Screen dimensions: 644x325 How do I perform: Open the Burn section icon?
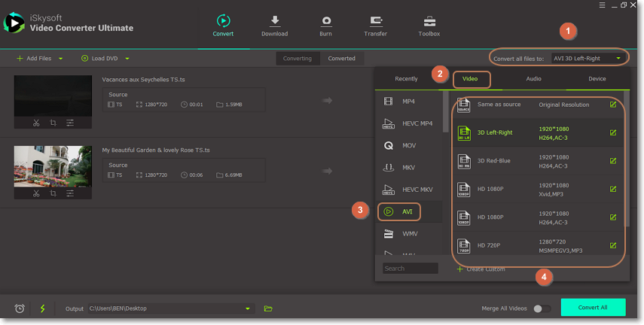(x=326, y=22)
